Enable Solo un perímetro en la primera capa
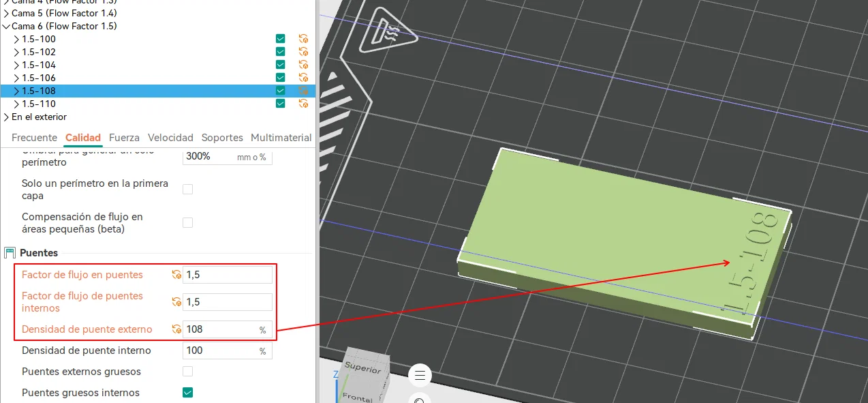 click(187, 189)
